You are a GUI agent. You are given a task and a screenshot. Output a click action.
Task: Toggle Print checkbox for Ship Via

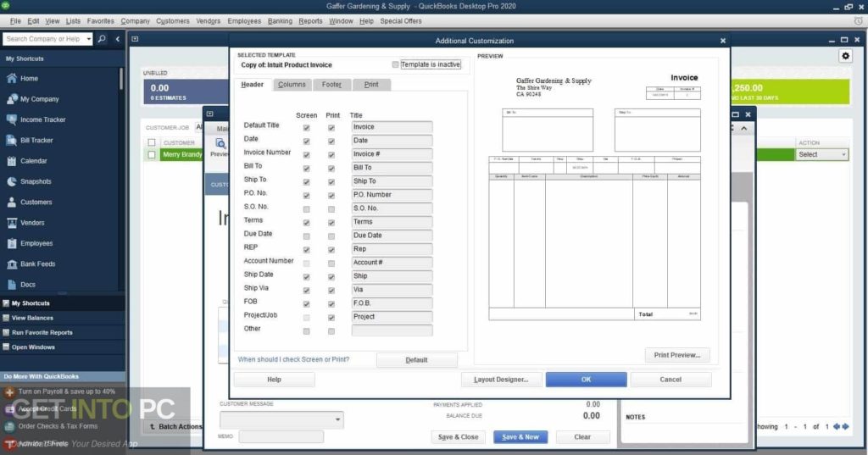pyautogui.click(x=331, y=291)
